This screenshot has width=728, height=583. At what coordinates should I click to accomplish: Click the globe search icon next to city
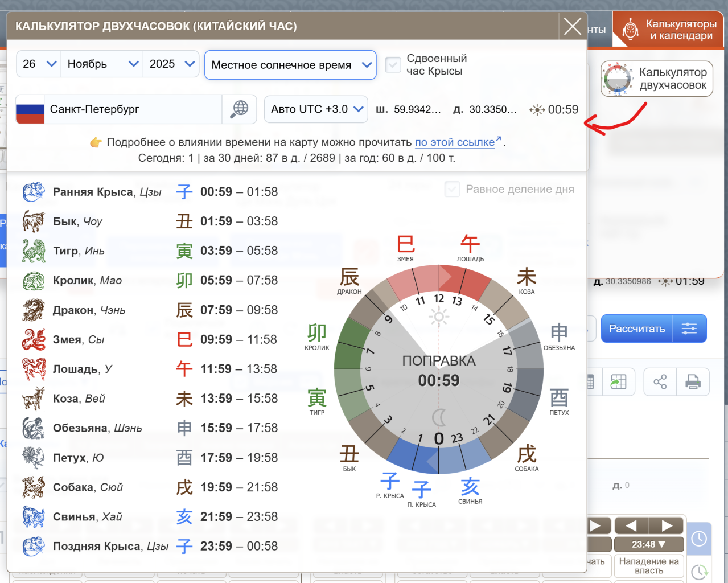[240, 109]
